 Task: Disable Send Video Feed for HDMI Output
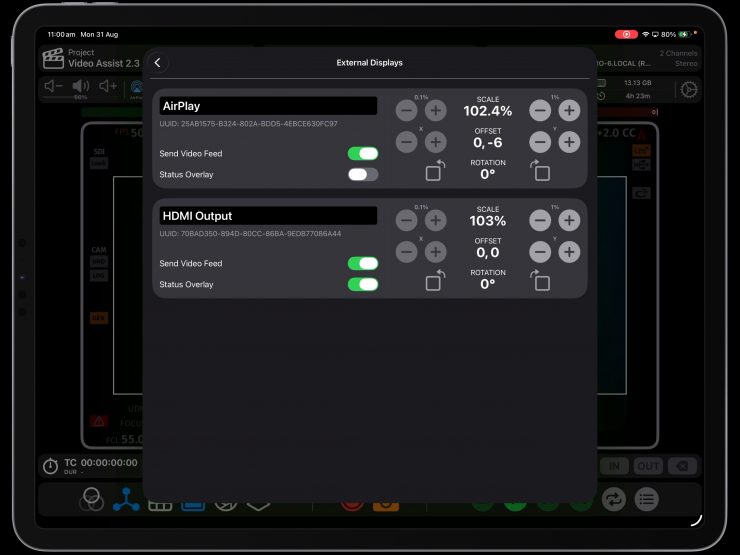pyautogui.click(x=362, y=263)
